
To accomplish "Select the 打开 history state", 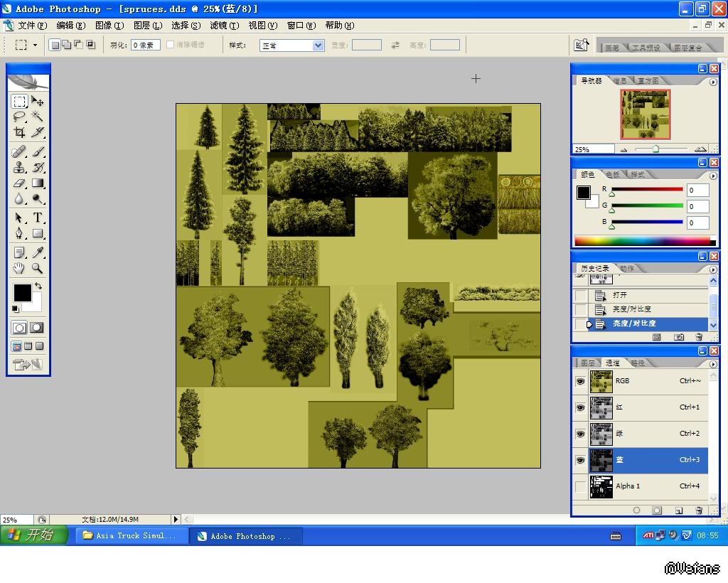I will (619, 295).
